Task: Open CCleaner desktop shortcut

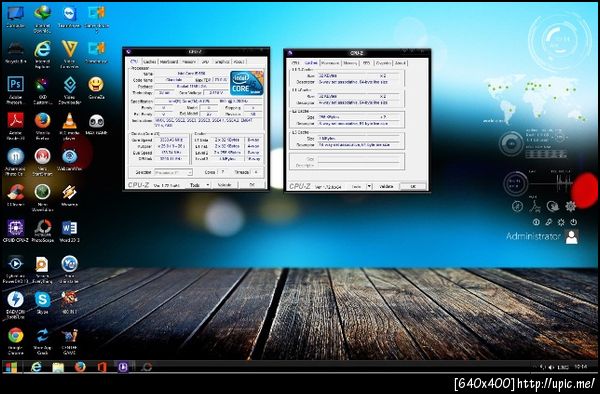Action: pos(16,195)
